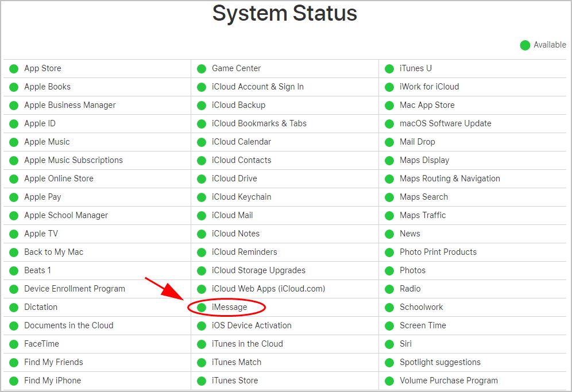
Task: Click the green status dot beside iTunes Store
Action: coord(202,381)
